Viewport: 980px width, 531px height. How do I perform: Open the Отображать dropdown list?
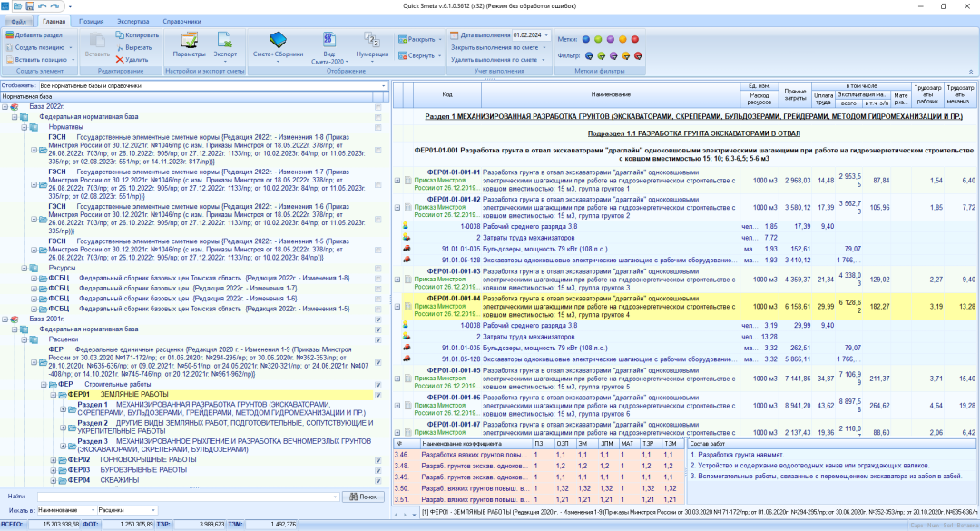pos(383,85)
